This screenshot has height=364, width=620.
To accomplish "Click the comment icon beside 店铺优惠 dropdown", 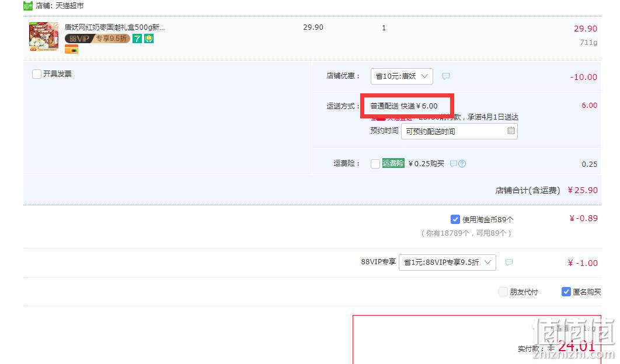I will (x=445, y=76).
